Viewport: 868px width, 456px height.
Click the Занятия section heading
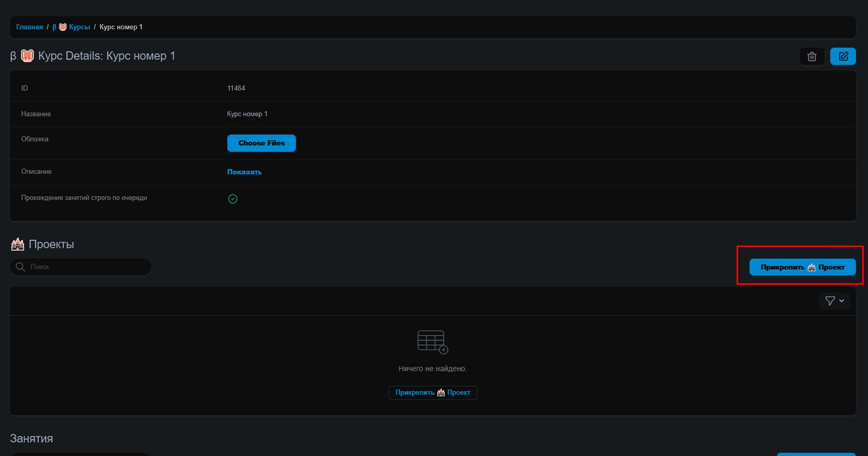tap(31, 439)
